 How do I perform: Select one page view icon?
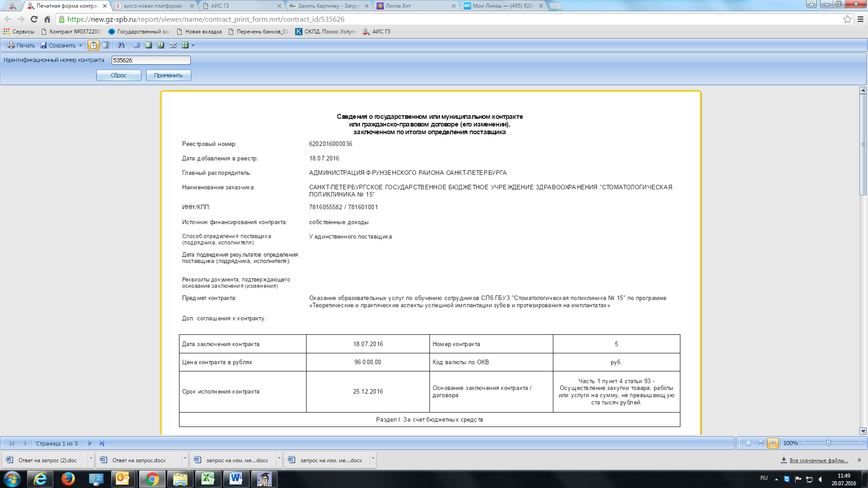148,45
